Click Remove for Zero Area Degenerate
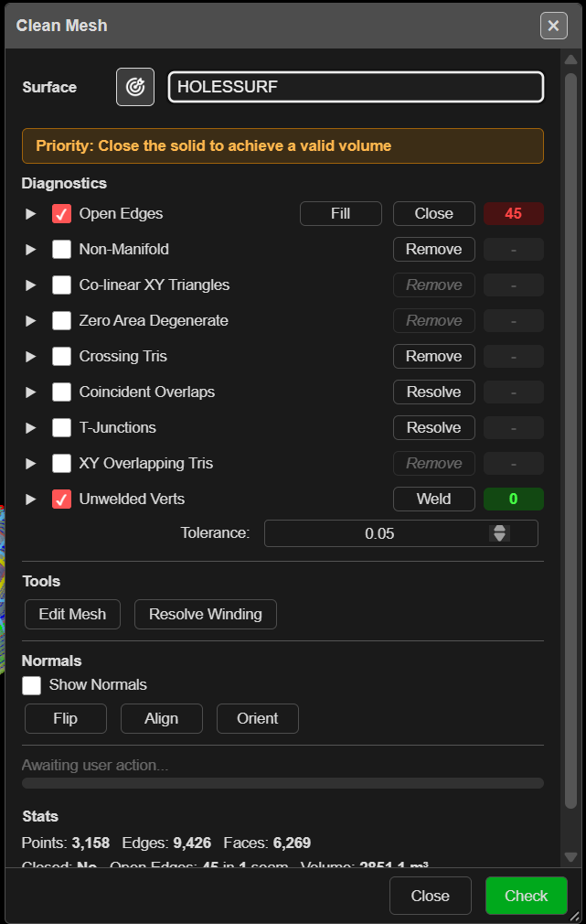Image resolution: width=586 pixels, height=924 pixels. (434, 320)
